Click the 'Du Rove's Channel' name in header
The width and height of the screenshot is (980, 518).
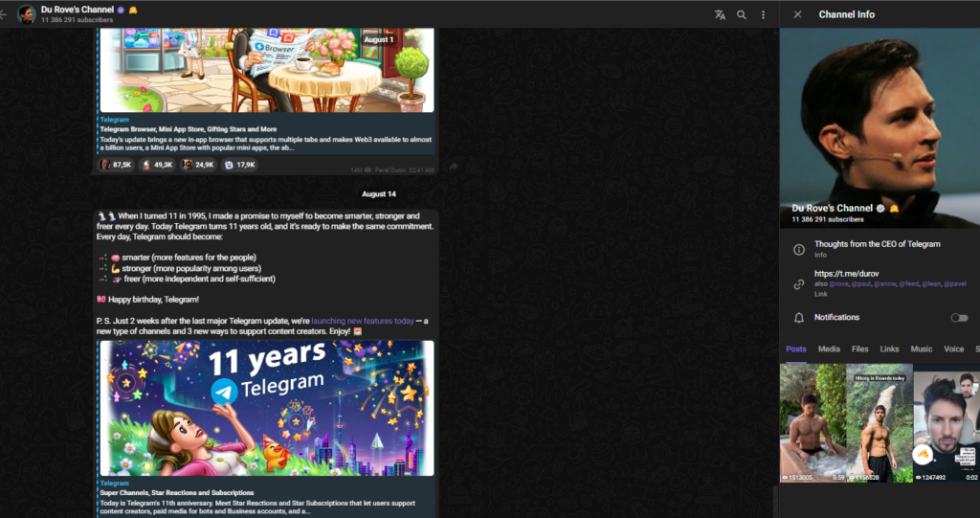pos(78,10)
